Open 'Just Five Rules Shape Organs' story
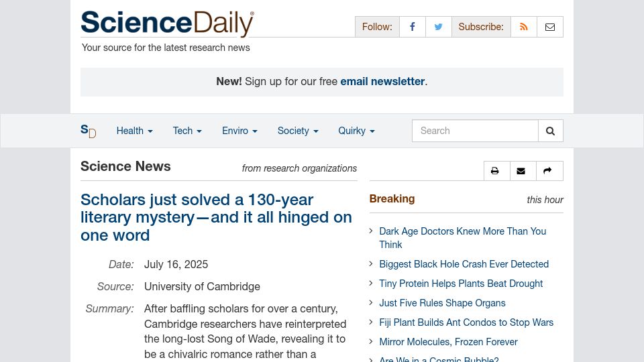 442,303
